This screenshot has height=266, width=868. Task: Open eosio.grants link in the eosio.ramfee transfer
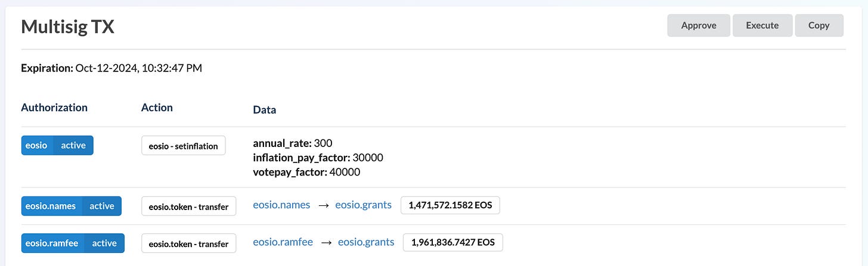click(x=366, y=242)
